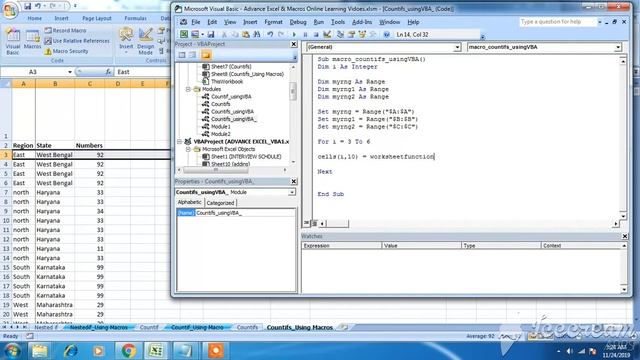The width and height of the screenshot is (640, 360).
Task: Open Google Chrome from the taskbar
Action: pyautogui.click(x=128, y=351)
